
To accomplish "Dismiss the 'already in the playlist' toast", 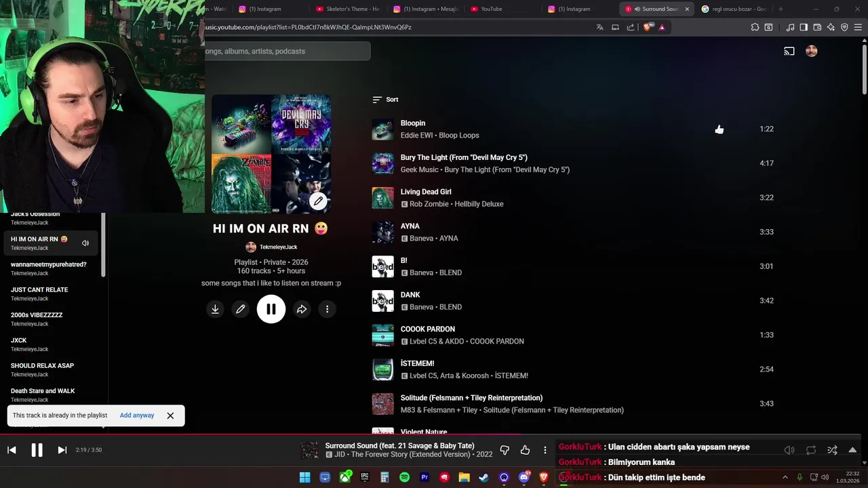I will pos(170,415).
